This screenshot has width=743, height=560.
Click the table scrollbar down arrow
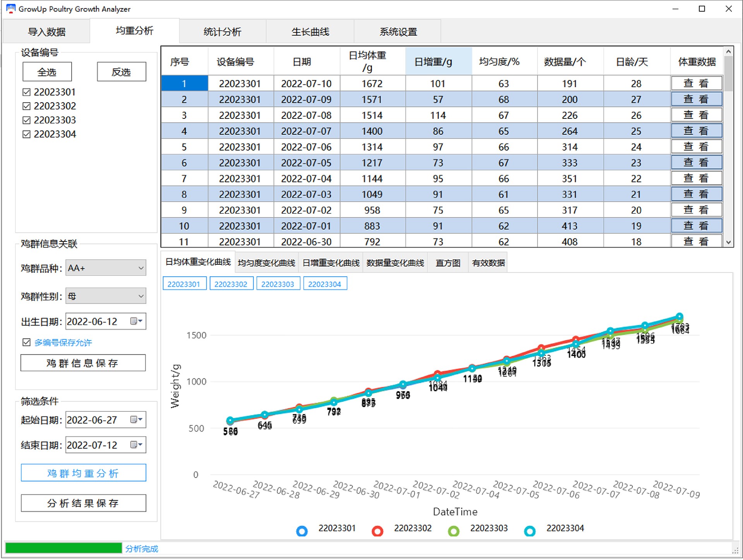728,242
